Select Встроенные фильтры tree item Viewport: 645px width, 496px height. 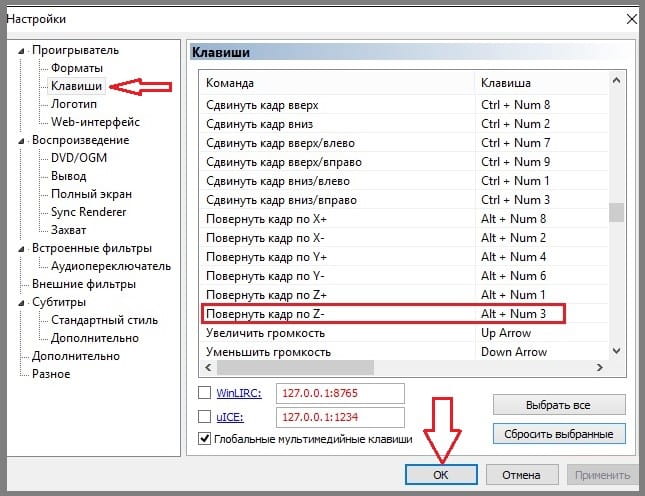click(x=92, y=248)
